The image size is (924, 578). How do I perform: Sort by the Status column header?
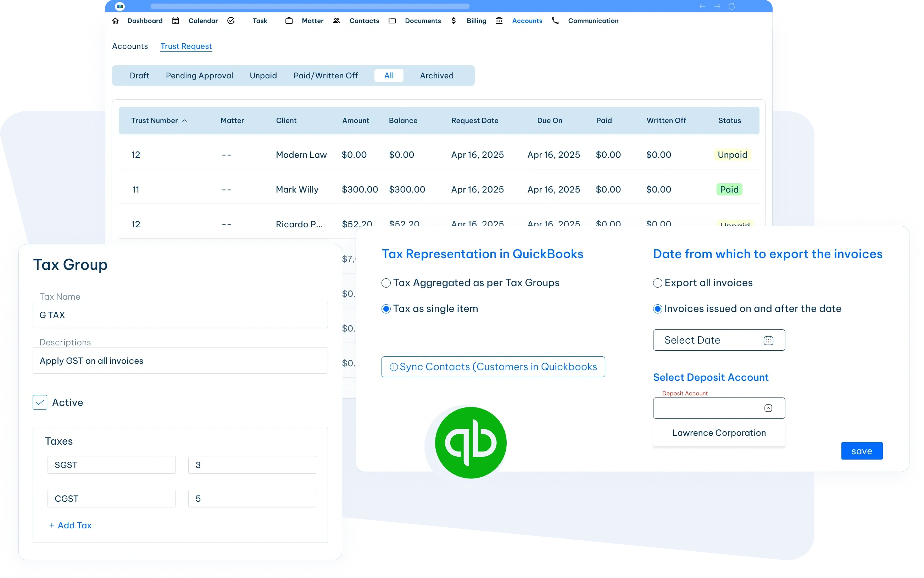tap(729, 121)
